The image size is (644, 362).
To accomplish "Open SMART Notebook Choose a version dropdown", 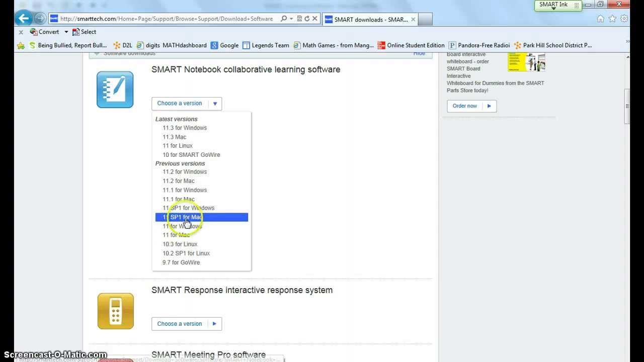I will (x=187, y=104).
